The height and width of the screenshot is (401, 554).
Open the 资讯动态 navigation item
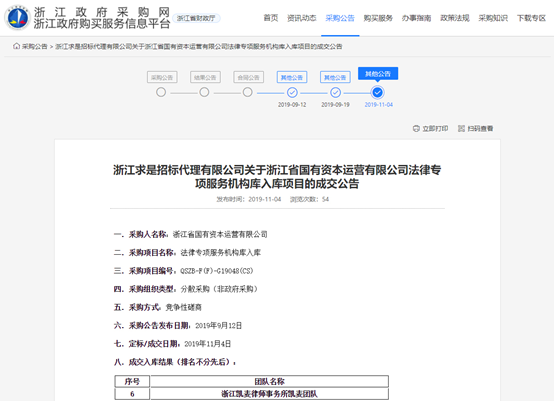tap(301, 18)
